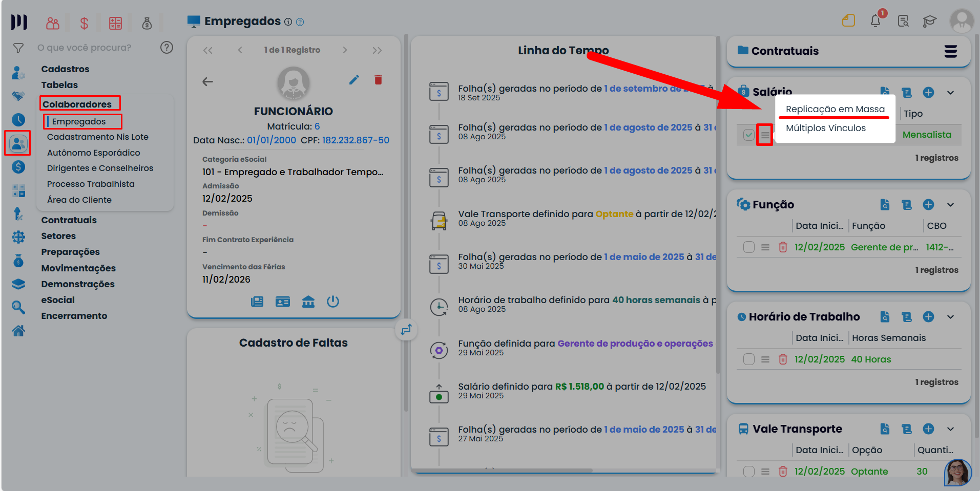The image size is (980, 491).
Task: Open the red calculator icon in the top bar
Action: click(115, 23)
